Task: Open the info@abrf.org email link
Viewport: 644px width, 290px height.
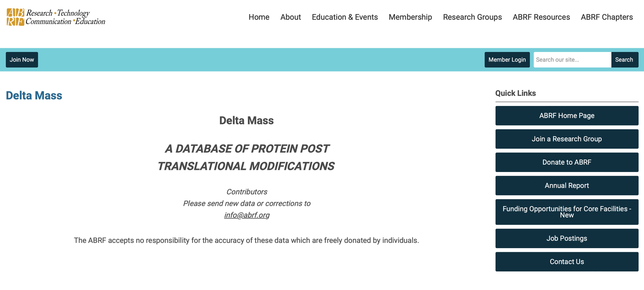Action: click(247, 215)
